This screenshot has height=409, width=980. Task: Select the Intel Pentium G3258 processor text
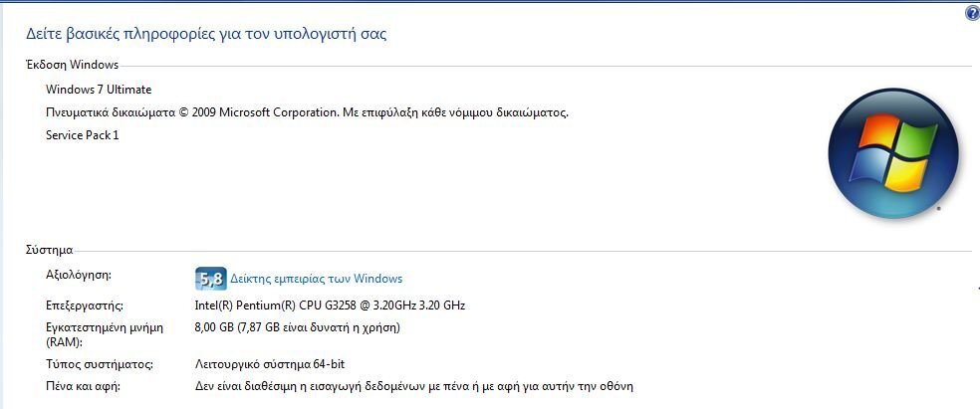click(330, 306)
